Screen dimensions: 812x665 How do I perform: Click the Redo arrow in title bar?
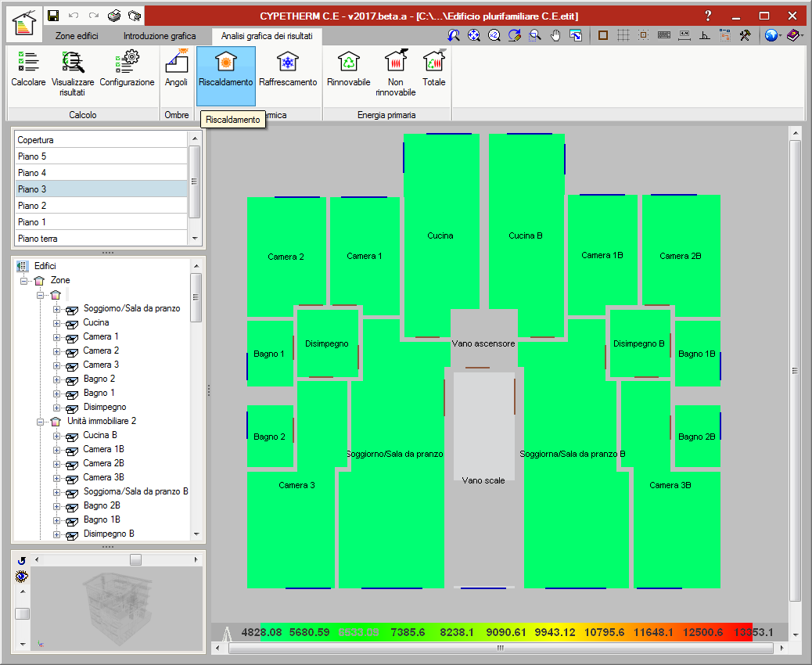(94, 16)
